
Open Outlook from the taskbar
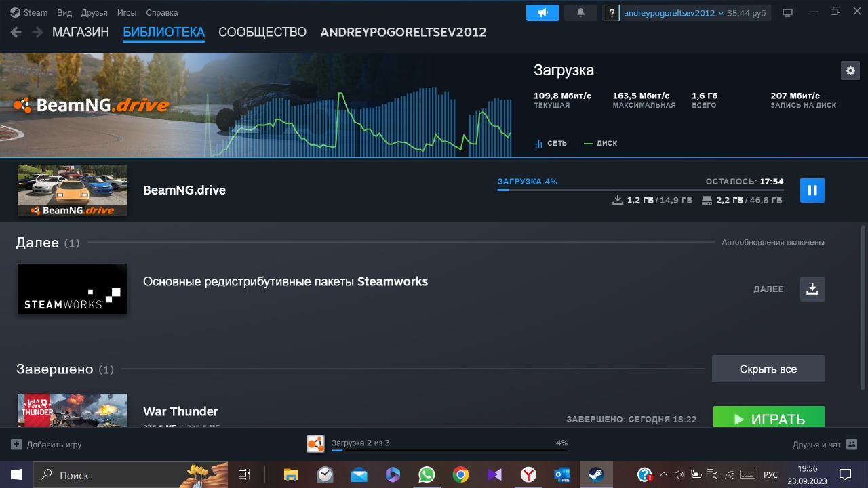pyautogui.click(x=562, y=474)
